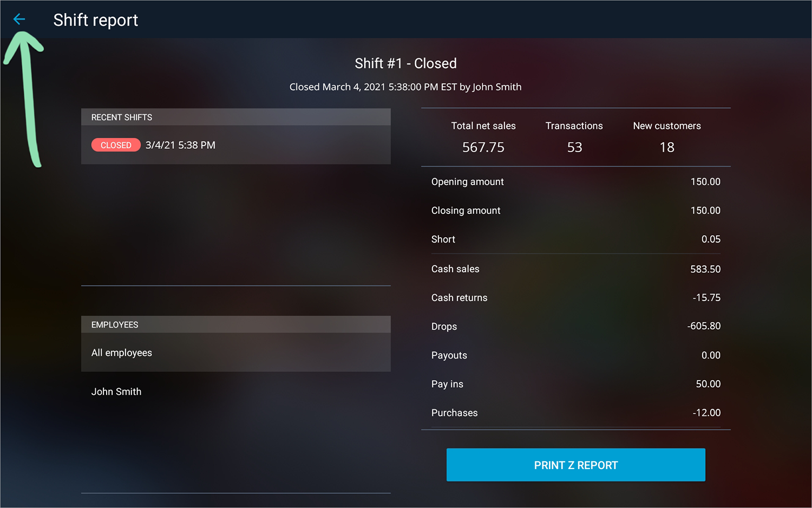Click the red CLOSED status badge

(116, 145)
